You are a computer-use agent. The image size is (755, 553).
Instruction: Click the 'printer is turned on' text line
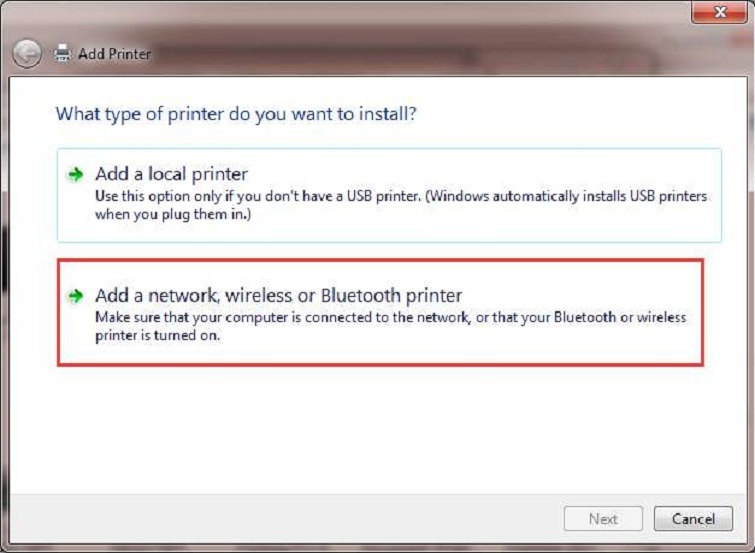point(157,336)
